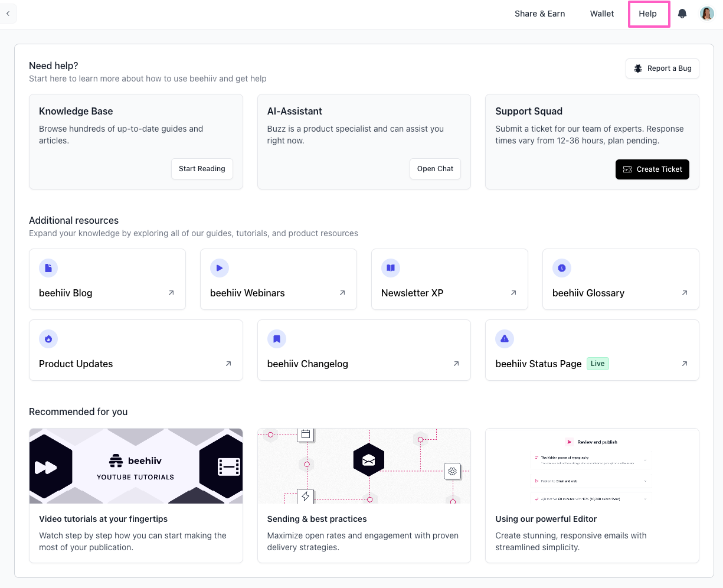Screen dimensions: 723x588
Task: Click the beehiiv Blog document icon
Action: pyautogui.click(x=48, y=268)
